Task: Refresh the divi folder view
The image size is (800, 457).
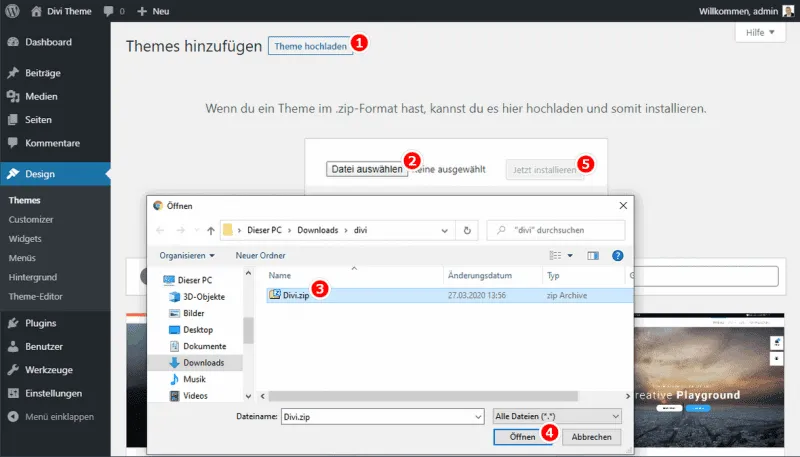Action: point(467,231)
